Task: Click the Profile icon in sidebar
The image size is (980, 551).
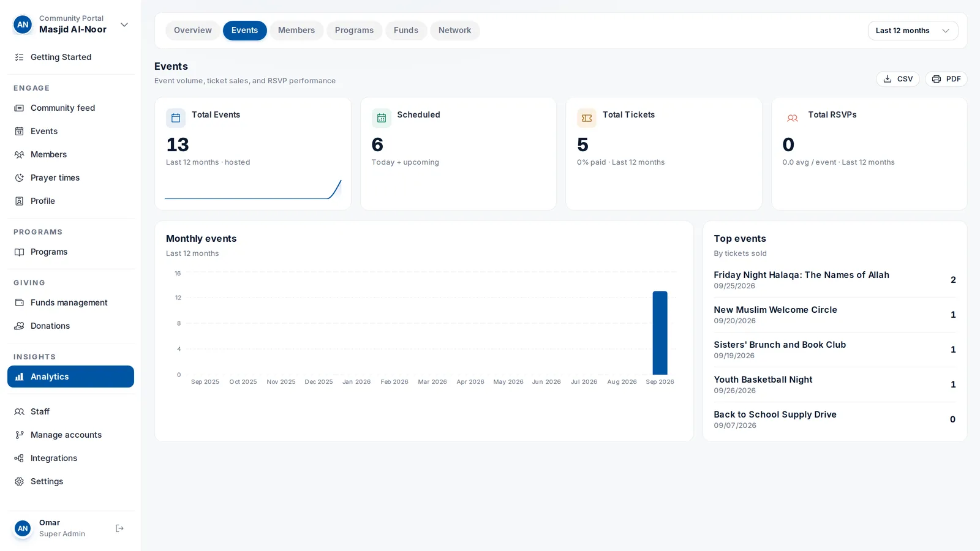Action: (x=19, y=201)
